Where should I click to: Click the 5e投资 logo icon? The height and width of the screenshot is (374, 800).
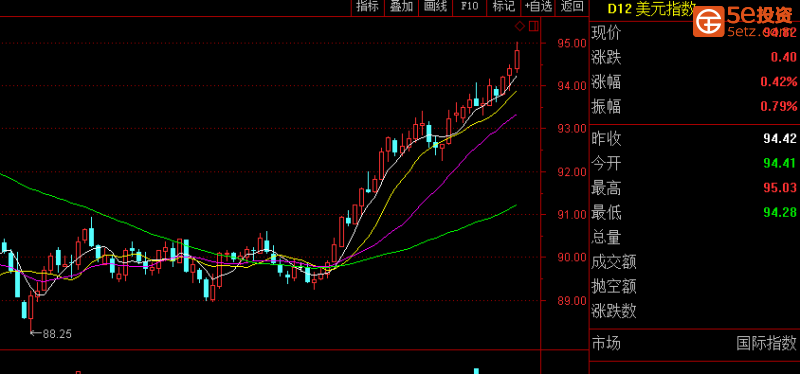(708, 22)
